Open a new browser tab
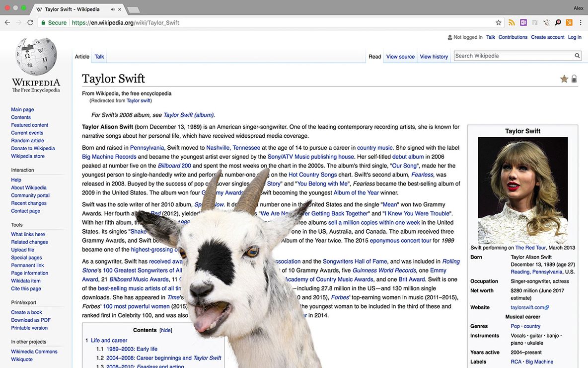 [x=133, y=10]
